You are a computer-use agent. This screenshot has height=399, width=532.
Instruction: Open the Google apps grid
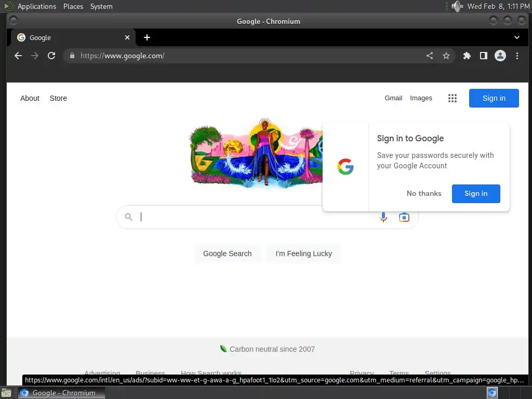tap(453, 98)
